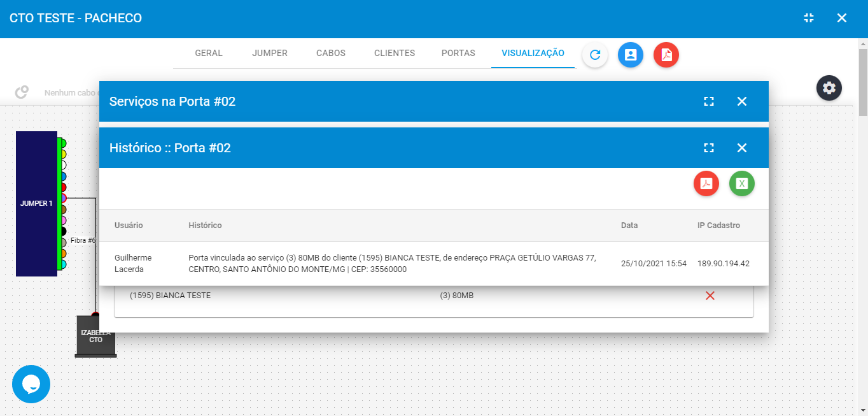Click the gray fiber port on JUMPER 1
The image size is (868, 416).
[62, 242]
